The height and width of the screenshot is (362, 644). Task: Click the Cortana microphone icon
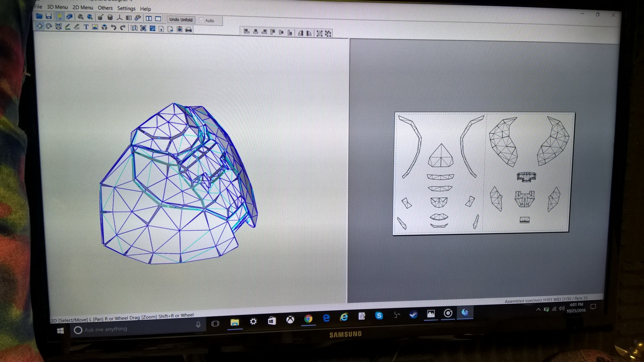[198, 324]
